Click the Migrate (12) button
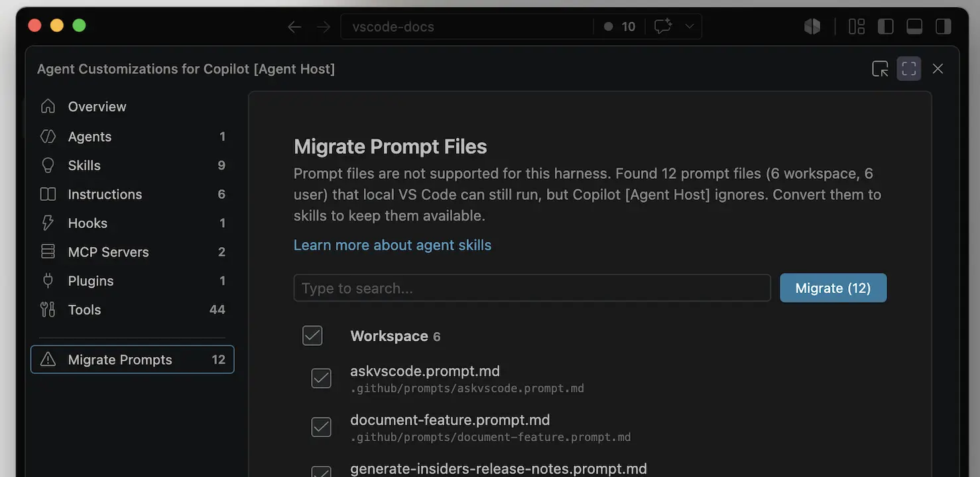The image size is (980, 477). click(x=833, y=288)
